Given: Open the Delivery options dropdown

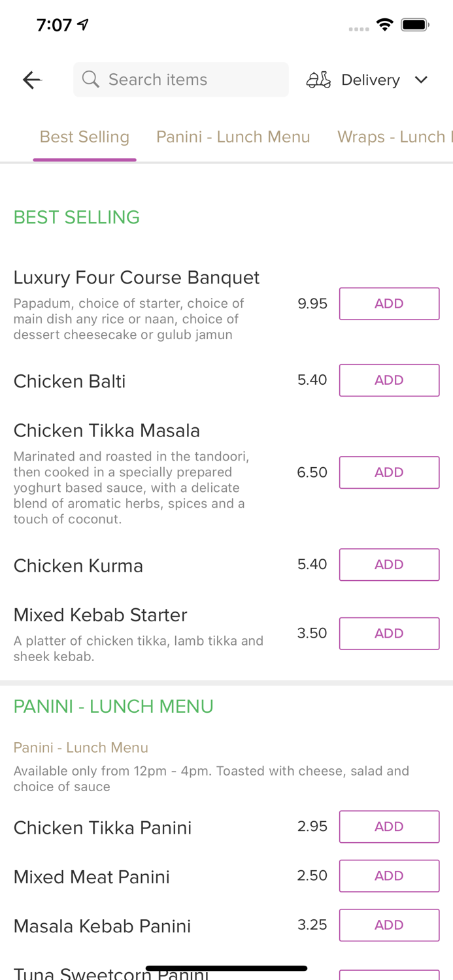Looking at the screenshot, I should pyautogui.click(x=370, y=79).
